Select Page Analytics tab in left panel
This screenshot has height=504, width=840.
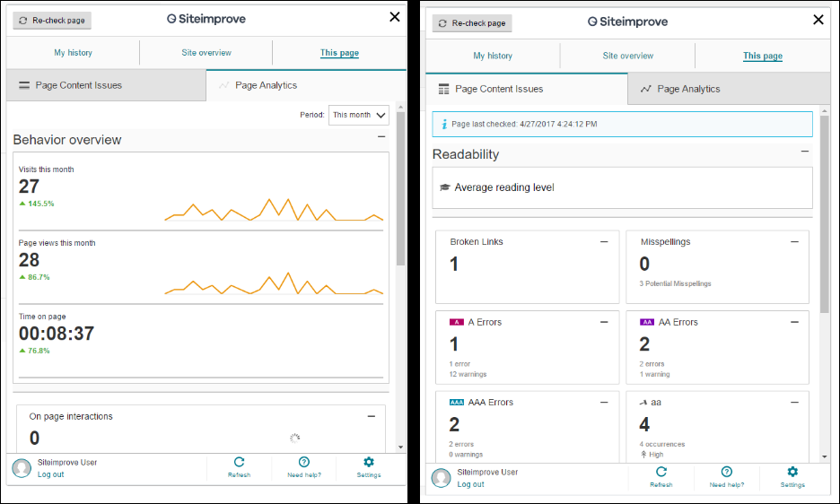click(x=306, y=85)
